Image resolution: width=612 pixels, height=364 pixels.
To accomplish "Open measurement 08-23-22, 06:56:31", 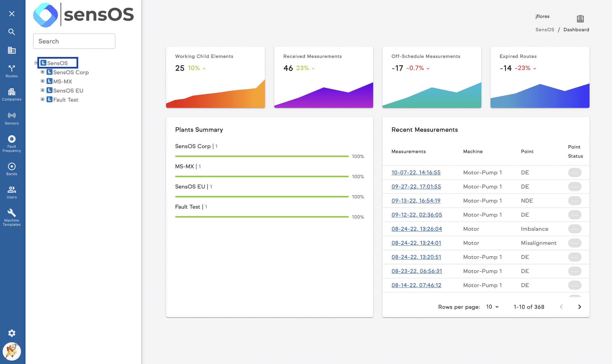I will [417, 271].
